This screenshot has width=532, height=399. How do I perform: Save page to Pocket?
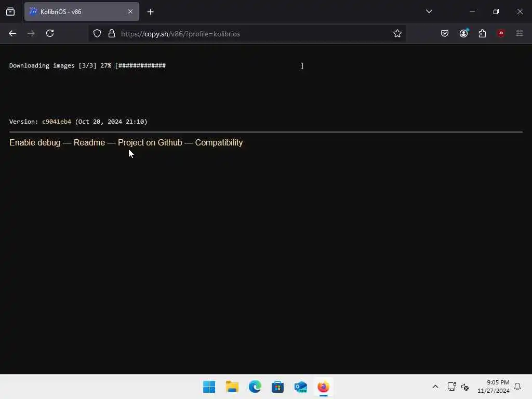tap(445, 33)
